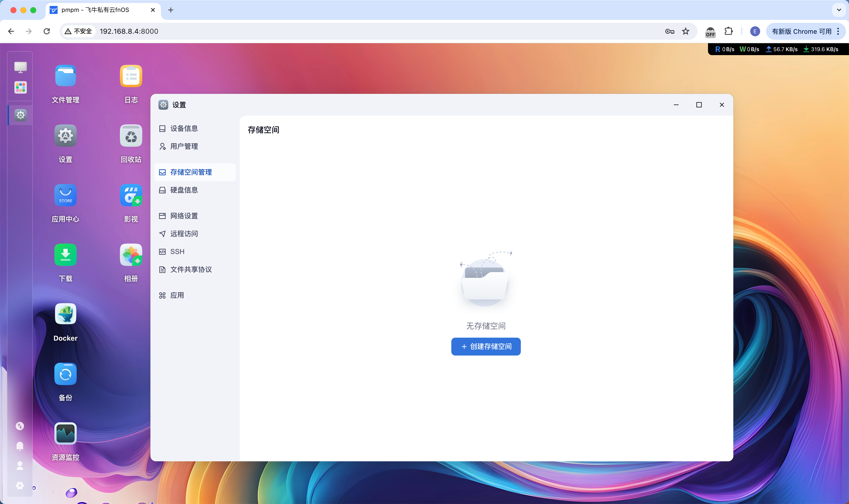The width and height of the screenshot is (849, 504).
Task: Open Chrome's tab search dropdown arrow
Action: 839,10
